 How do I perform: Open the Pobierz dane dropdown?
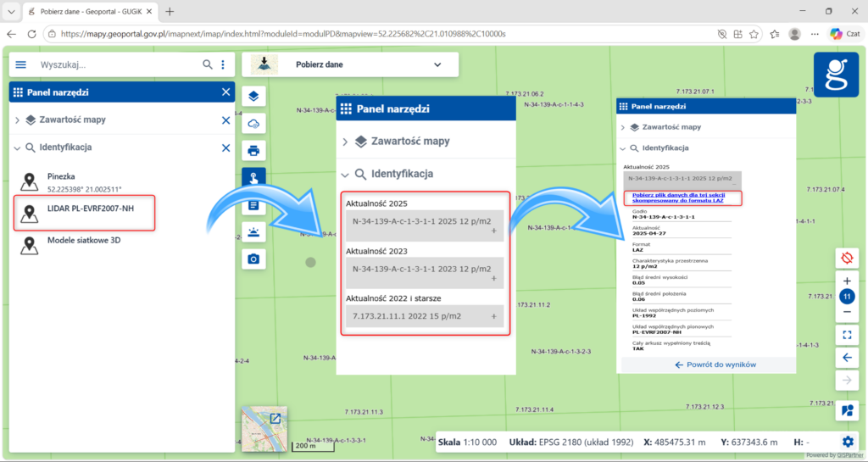(350, 64)
